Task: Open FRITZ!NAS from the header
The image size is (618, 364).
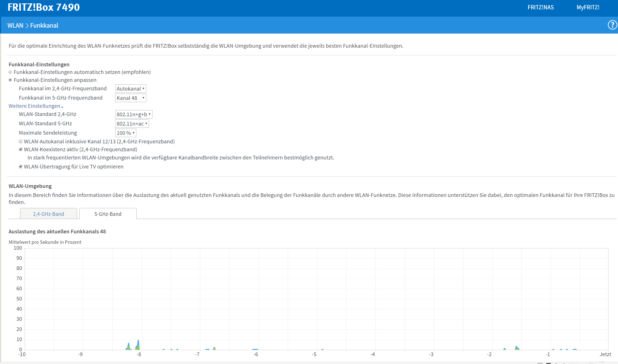Action: pyautogui.click(x=540, y=7)
